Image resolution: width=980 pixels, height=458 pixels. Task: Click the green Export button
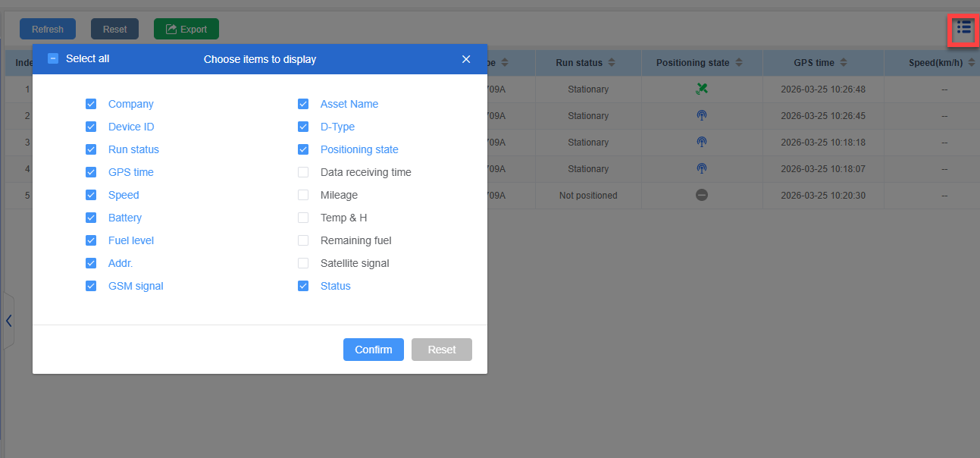pyautogui.click(x=186, y=30)
